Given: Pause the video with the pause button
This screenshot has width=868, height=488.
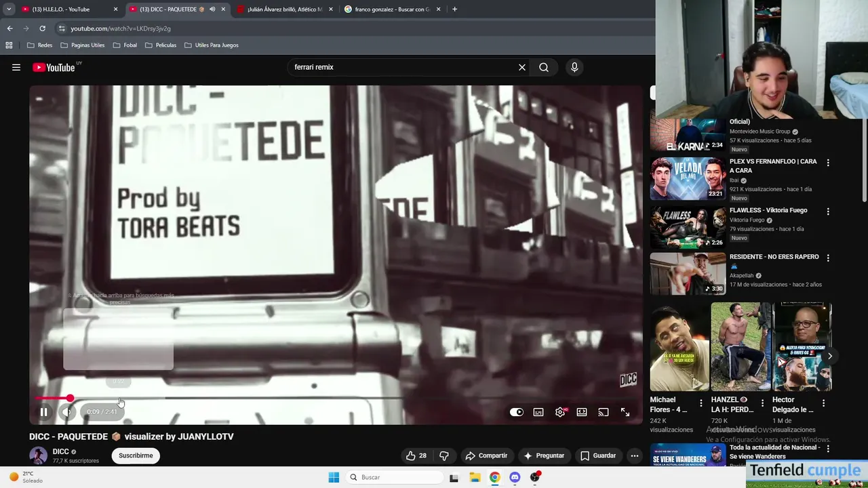Looking at the screenshot, I should 43,412.
